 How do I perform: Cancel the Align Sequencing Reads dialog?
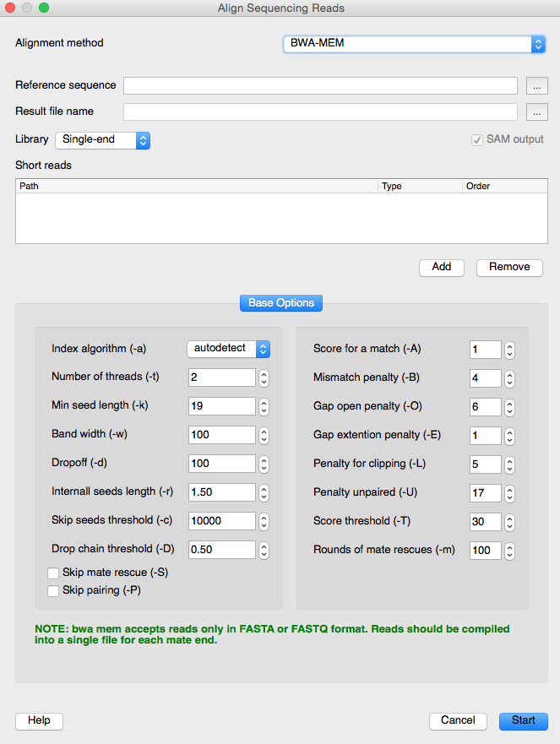coord(458,720)
